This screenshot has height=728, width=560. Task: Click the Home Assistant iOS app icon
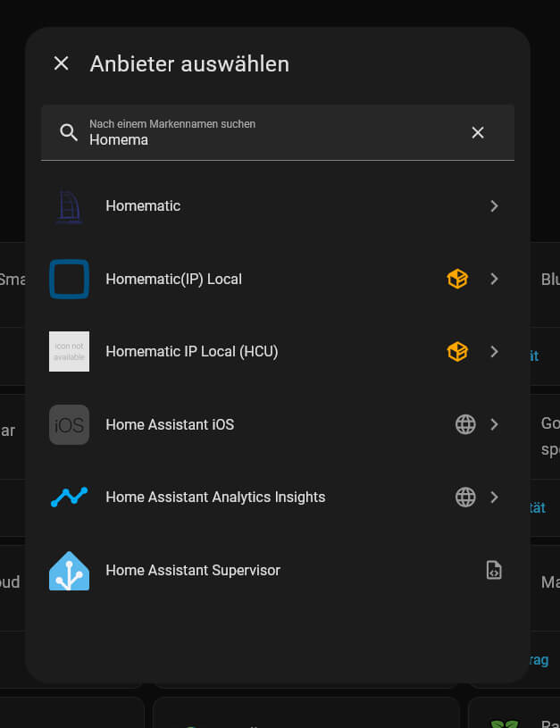click(x=69, y=424)
